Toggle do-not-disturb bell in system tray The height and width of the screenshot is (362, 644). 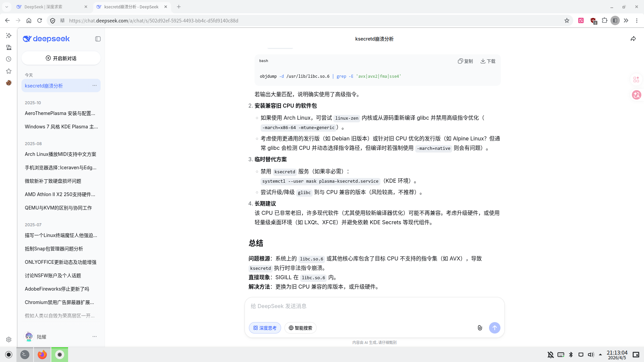coord(550,354)
